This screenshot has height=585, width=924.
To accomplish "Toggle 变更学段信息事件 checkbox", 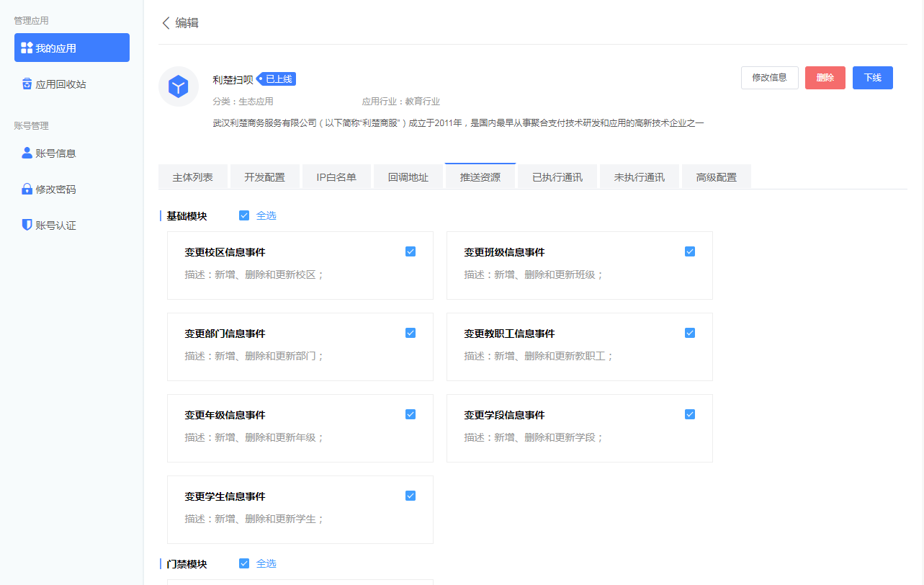I will (x=689, y=414).
